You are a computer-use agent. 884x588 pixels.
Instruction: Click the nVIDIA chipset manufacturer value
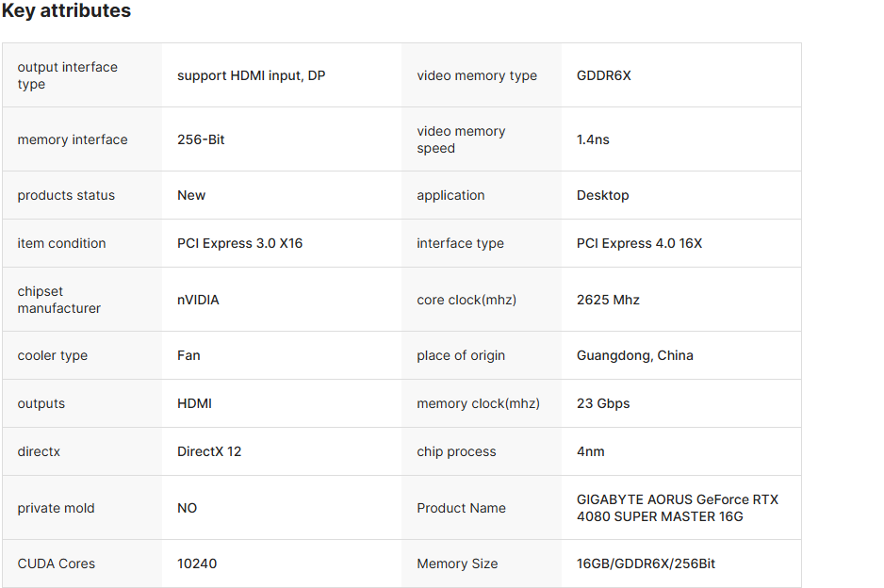coord(198,300)
